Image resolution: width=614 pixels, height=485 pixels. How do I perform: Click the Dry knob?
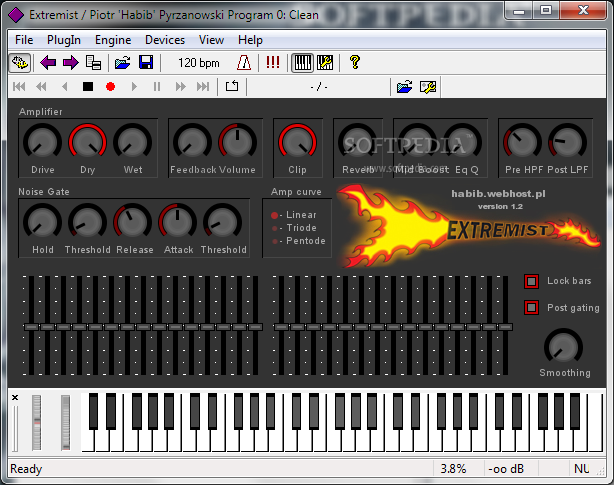[x=87, y=142]
